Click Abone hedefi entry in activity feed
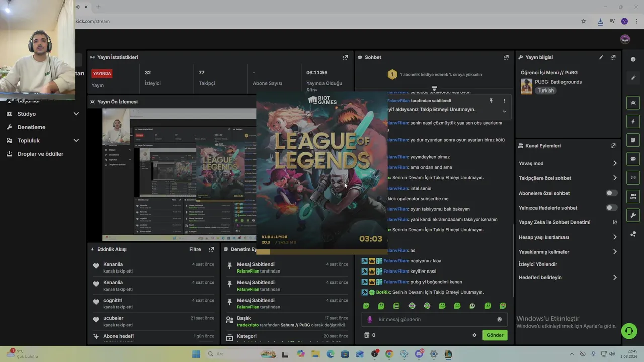Image resolution: width=644 pixels, height=362 pixels. [153, 338]
